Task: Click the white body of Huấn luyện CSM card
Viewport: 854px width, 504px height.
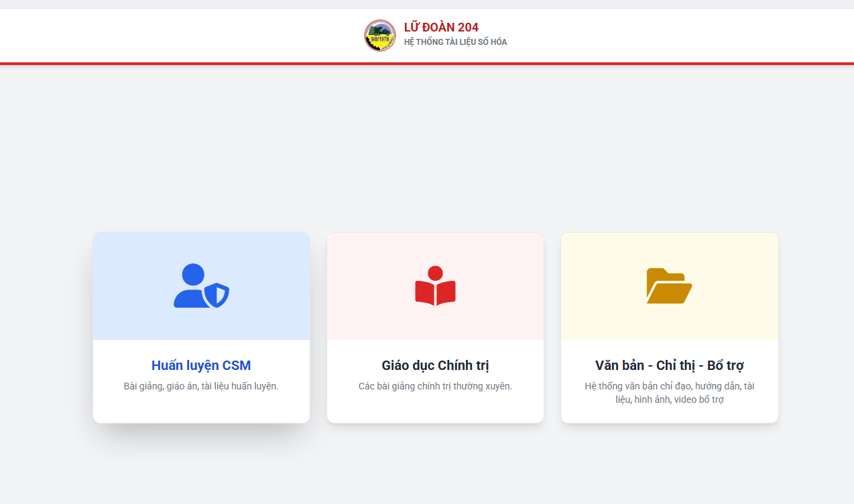Action: click(201, 409)
